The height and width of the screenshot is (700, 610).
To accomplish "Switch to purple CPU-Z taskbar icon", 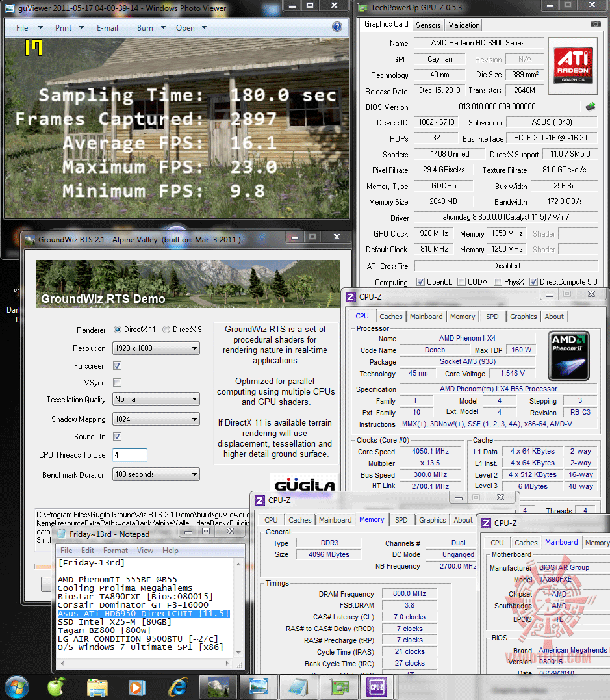I will (377, 687).
